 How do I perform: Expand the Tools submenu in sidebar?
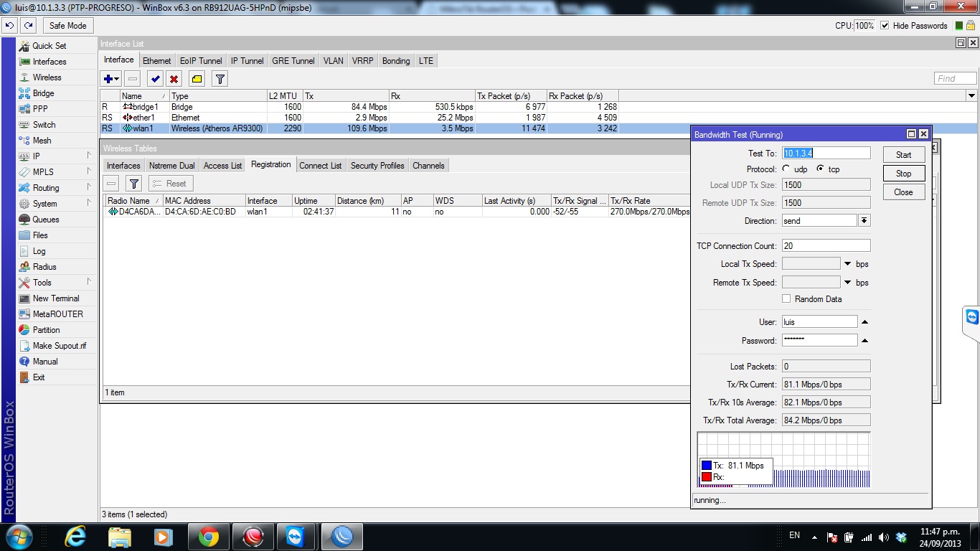(x=89, y=282)
